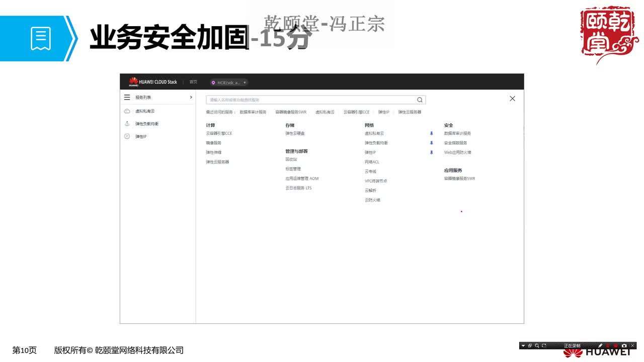Open 镜像服务 under 计算
Screen dimensions: 644x362
(213, 143)
